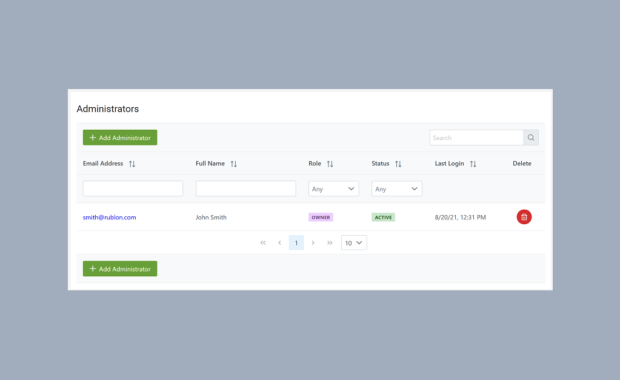620x380 pixels.
Task: Go to previous page arrow
Action: click(280, 243)
